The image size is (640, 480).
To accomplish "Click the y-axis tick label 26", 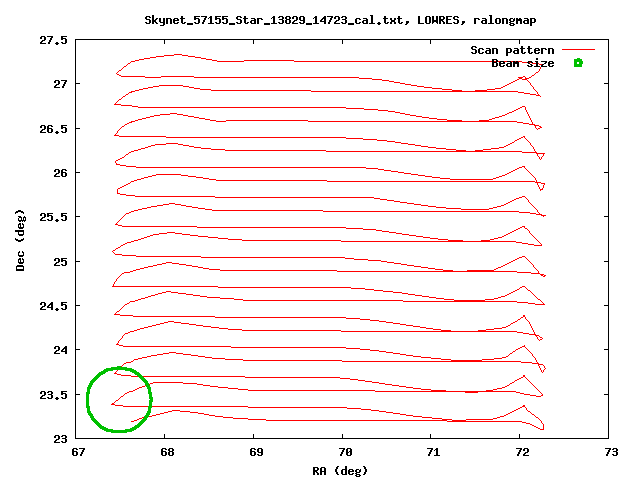I will [x=60, y=173].
